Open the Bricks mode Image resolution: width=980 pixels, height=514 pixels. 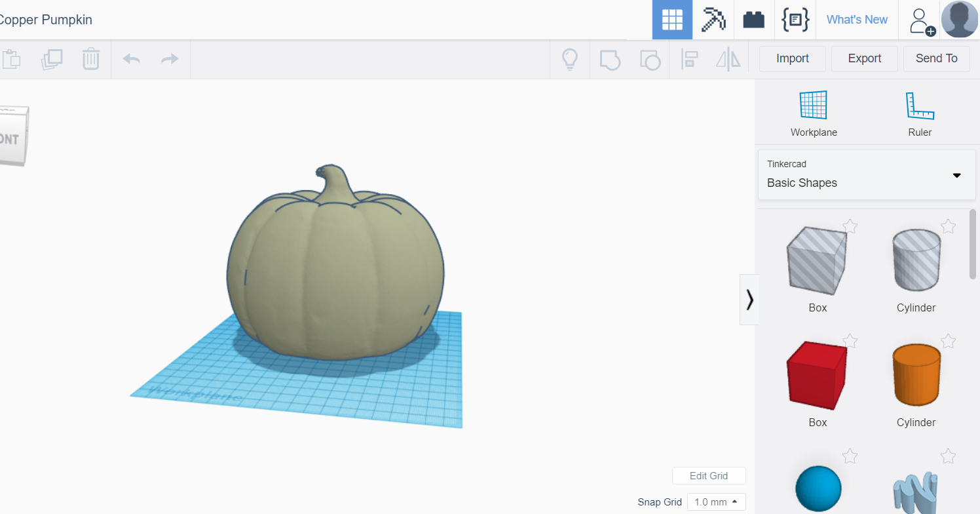point(753,20)
